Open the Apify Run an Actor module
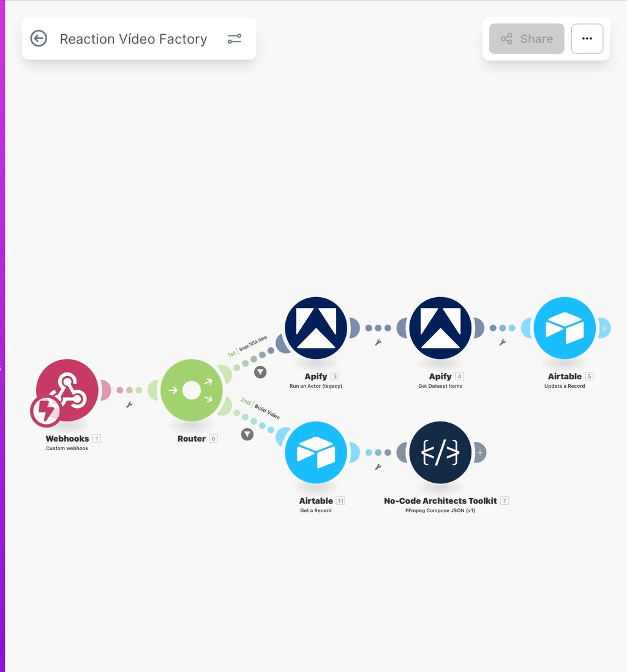 point(316,327)
